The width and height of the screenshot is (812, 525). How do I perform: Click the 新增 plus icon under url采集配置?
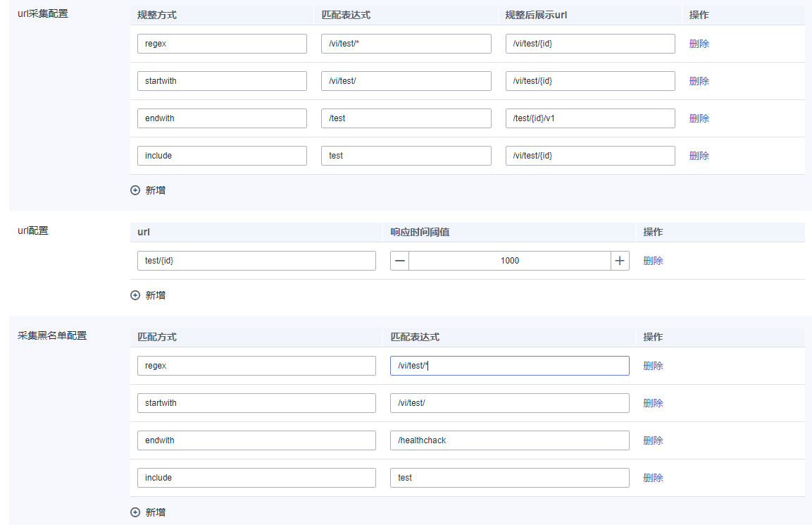click(x=135, y=190)
